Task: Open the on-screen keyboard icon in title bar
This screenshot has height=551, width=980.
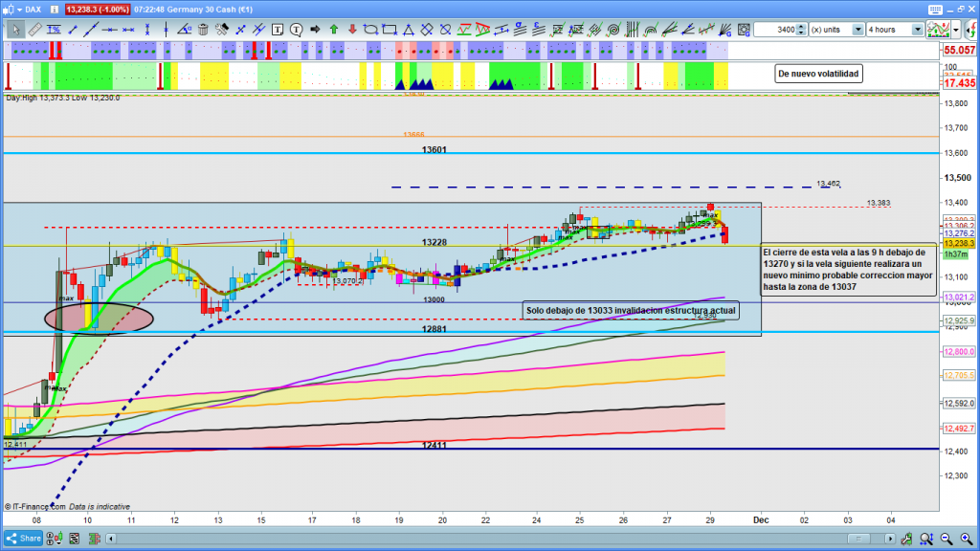Action: [x=935, y=10]
